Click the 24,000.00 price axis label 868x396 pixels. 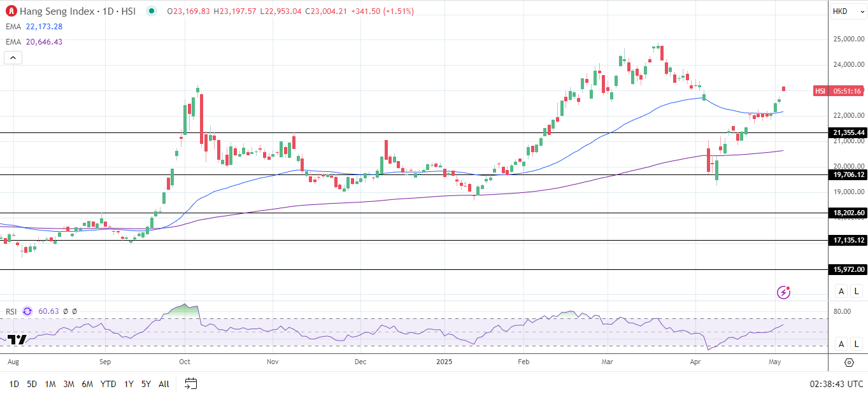click(x=848, y=64)
